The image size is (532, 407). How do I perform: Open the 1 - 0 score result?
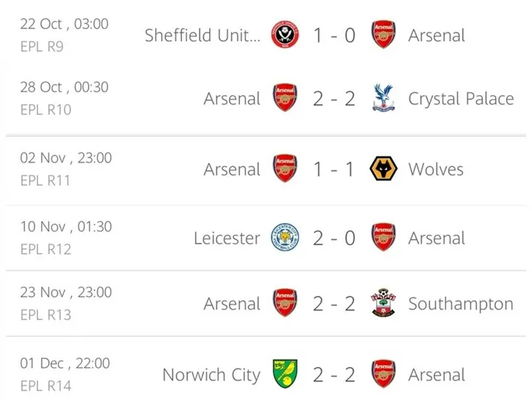(x=334, y=35)
